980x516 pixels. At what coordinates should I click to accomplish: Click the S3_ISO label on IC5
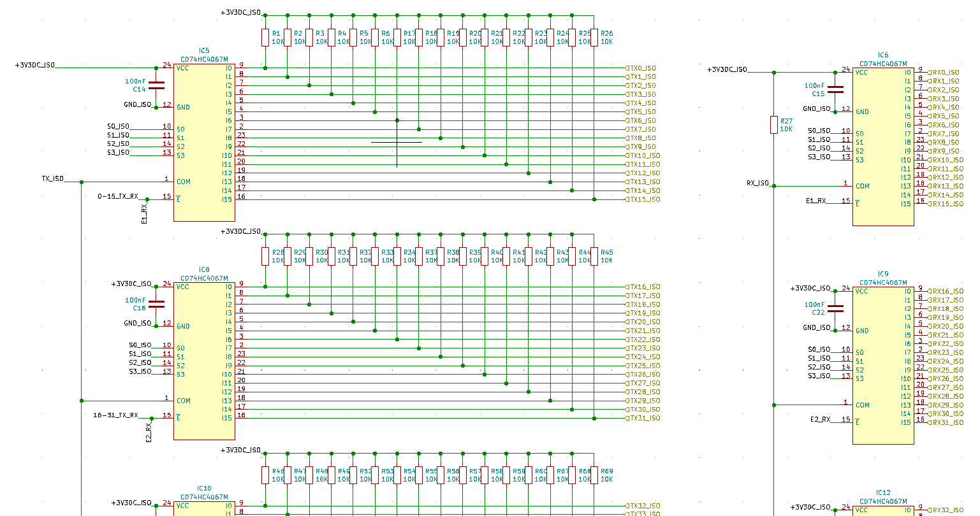[119, 152]
